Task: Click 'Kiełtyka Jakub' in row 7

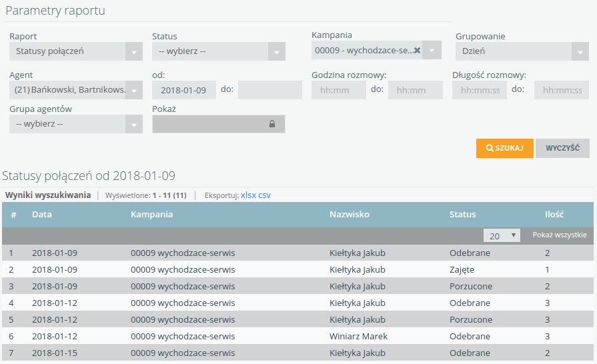Action: (357, 353)
